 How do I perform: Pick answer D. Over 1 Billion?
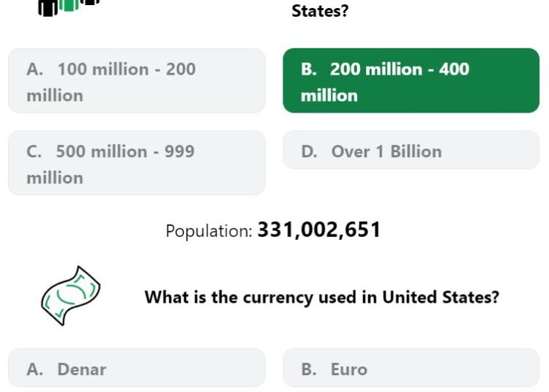point(411,150)
